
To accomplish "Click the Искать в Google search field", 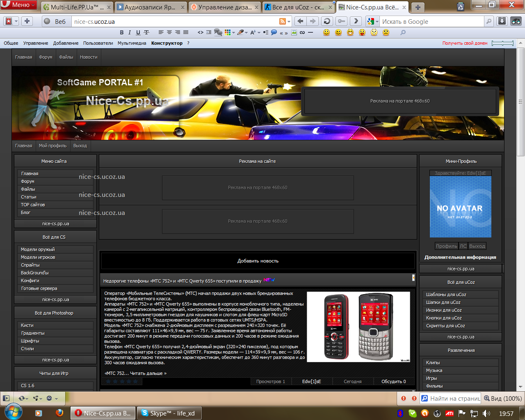I will 432,21.
